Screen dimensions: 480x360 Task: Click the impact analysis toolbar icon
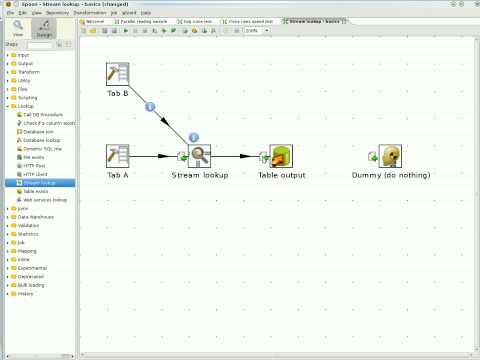195,31
